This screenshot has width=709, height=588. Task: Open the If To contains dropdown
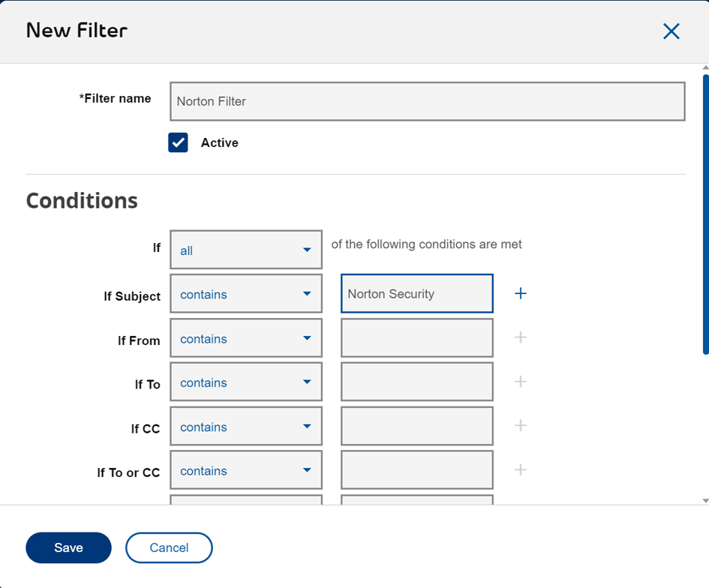point(246,382)
